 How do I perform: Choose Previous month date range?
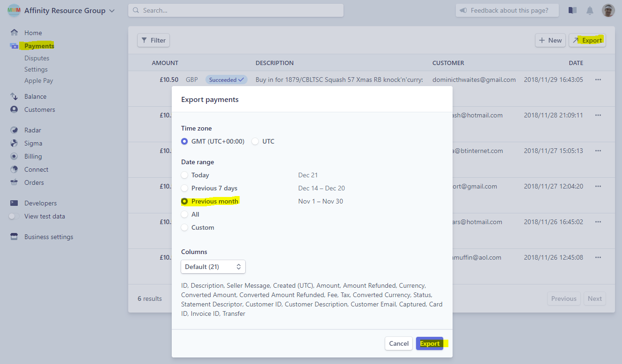pyautogui.click(x=184, y=201)
